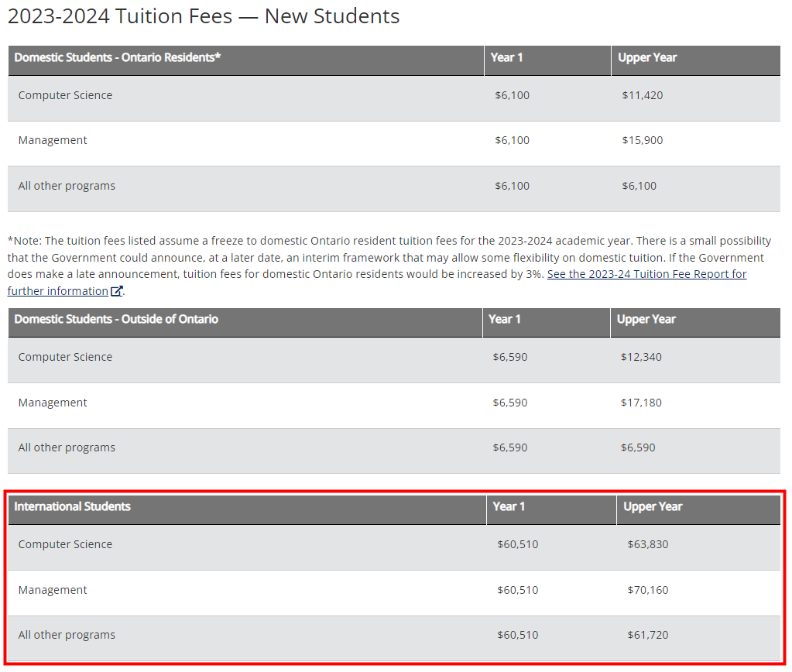Click 'Year 1' header in International Students table
This screenshot has height=672, width=792.
coord(509,506)
